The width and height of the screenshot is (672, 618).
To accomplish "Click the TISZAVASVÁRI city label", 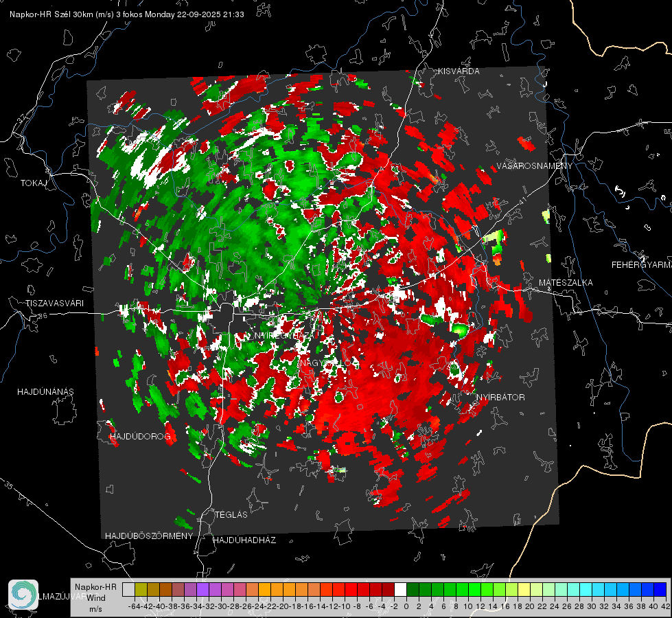I will pos(54,304).
